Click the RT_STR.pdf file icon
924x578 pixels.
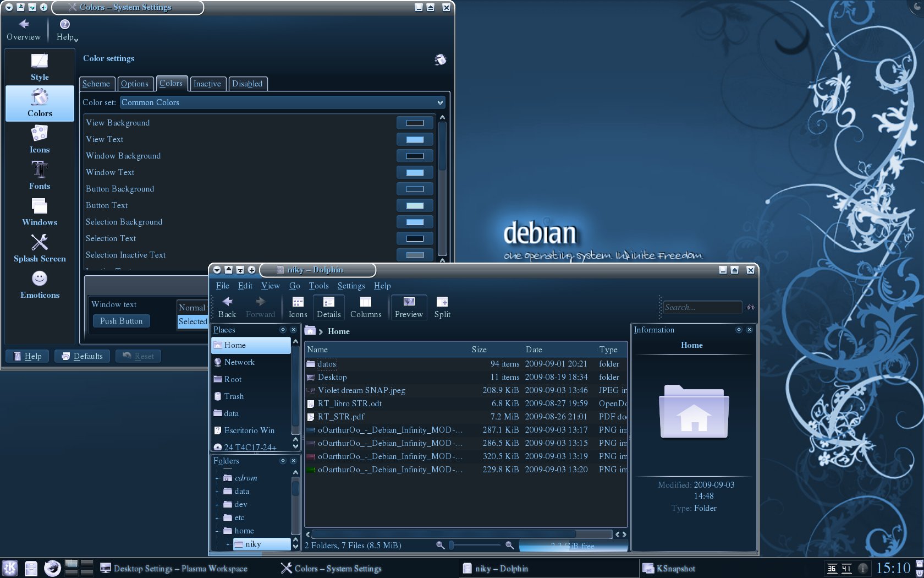tap(311, 417)
